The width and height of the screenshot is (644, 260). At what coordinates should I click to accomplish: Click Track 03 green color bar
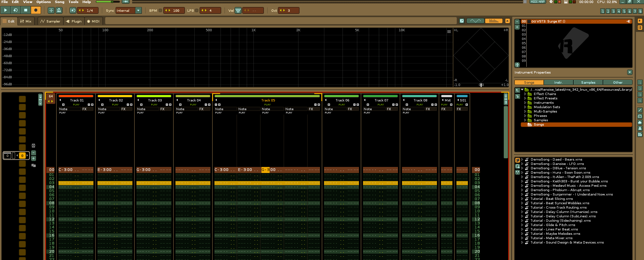[154, 96]
